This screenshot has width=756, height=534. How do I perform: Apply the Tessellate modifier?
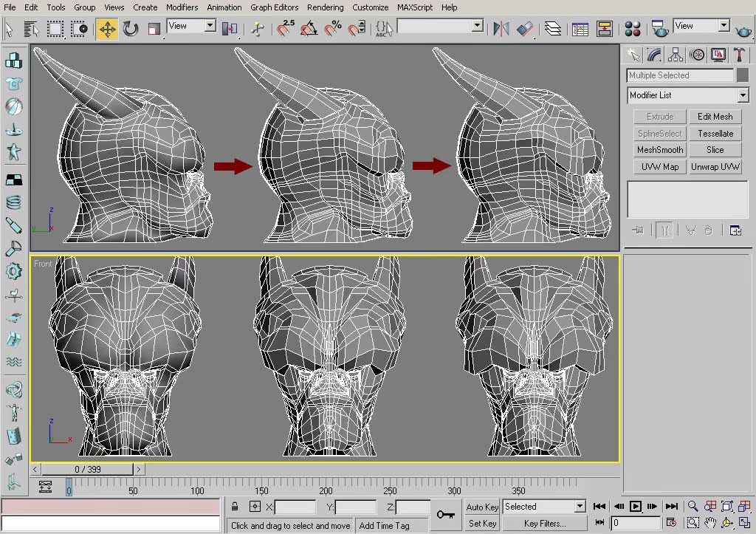click(715, 134)
